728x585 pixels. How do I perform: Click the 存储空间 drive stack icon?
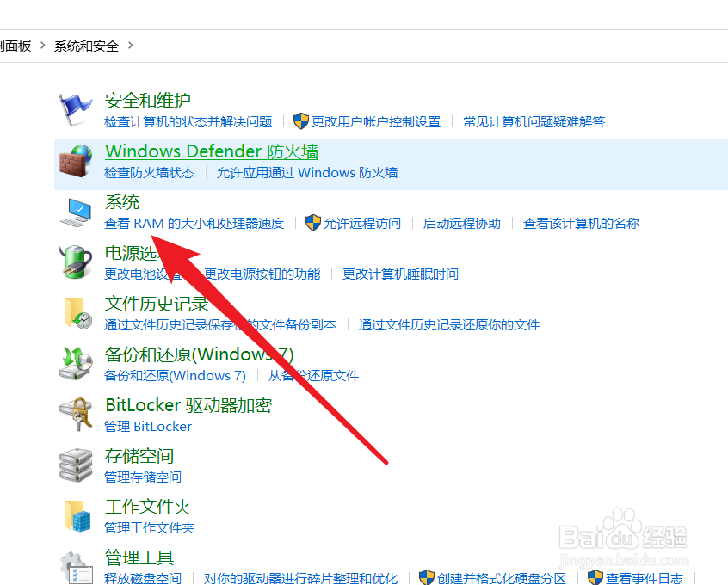click(x=76, y=465)
